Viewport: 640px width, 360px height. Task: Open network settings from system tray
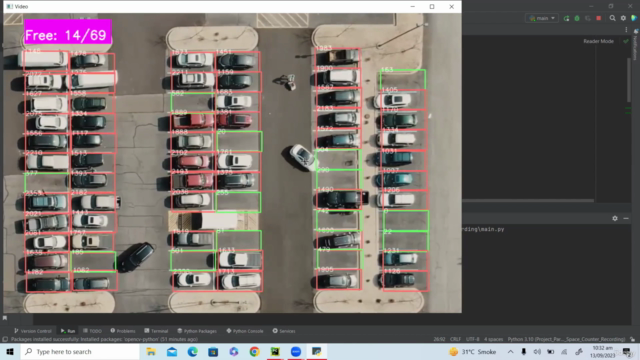(564, 351)
